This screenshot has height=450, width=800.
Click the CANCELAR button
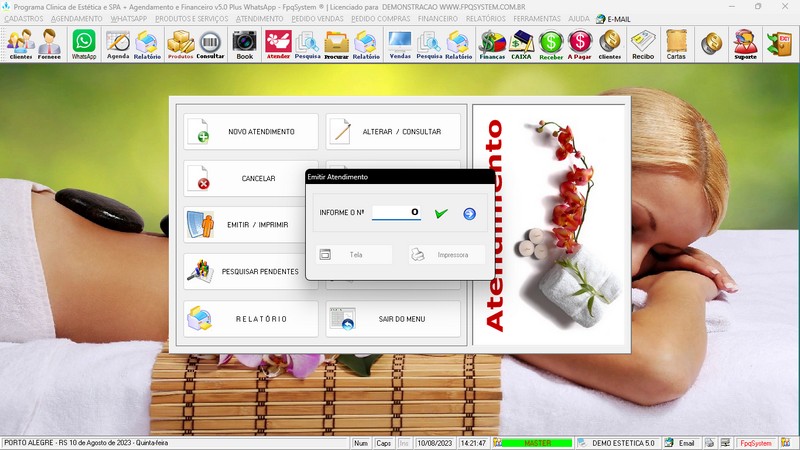pyautogui.click(x=245, y=179)
